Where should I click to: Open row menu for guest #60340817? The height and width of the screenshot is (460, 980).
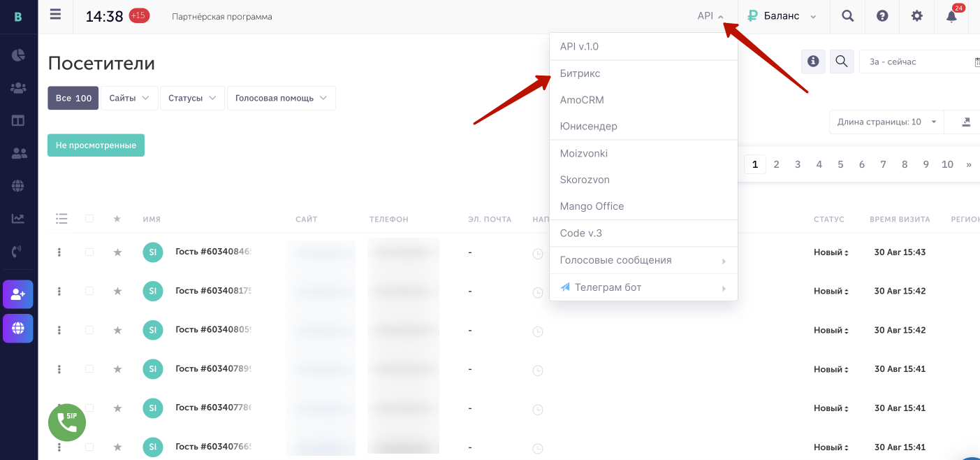coord(59,291)
